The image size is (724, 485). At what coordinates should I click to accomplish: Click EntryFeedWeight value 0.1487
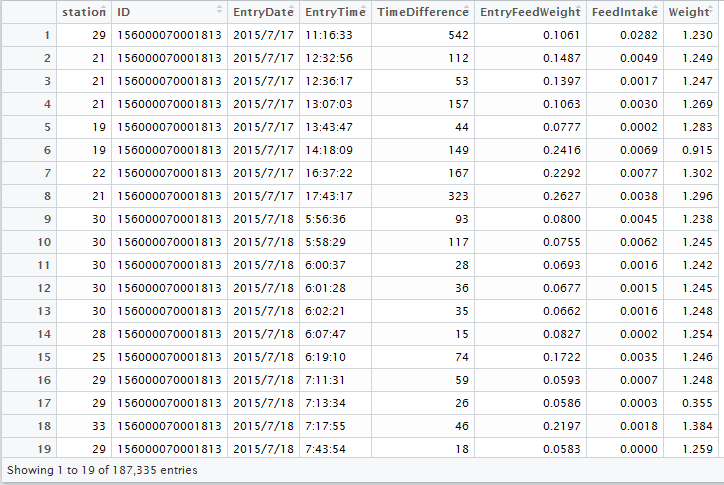pyautogui.click(x=561, y=58)
